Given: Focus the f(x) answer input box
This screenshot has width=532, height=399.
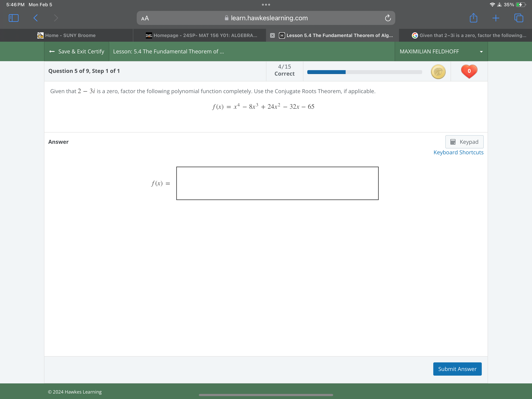Looking at the screenshot, I should (277, 183).
